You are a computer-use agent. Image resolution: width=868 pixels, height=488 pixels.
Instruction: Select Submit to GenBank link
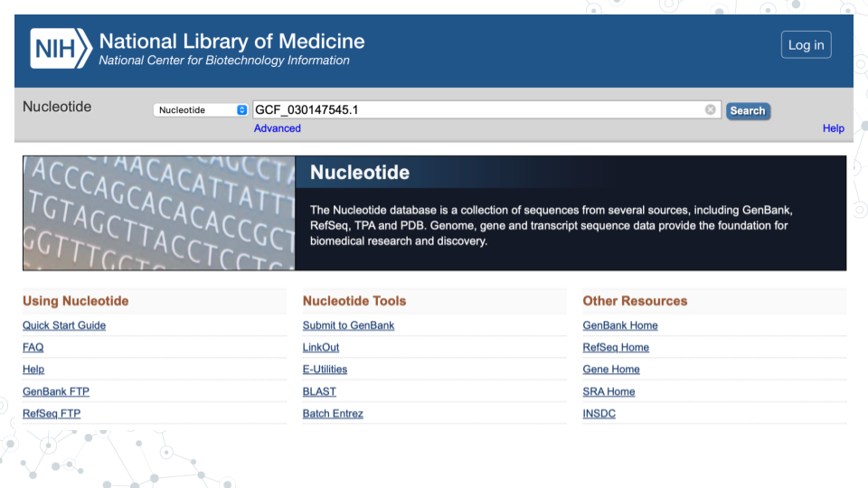point(348,325)
